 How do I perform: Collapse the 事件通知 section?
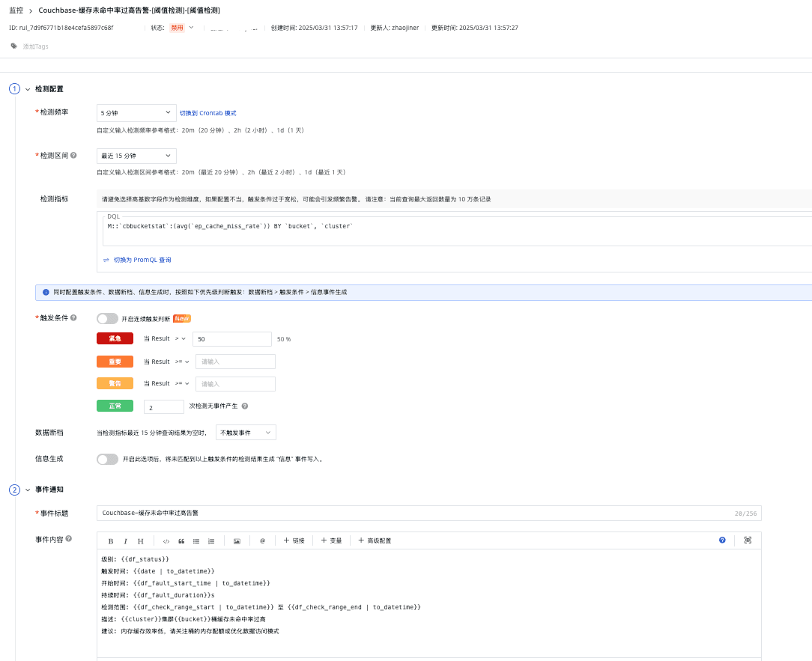[28, 490]
